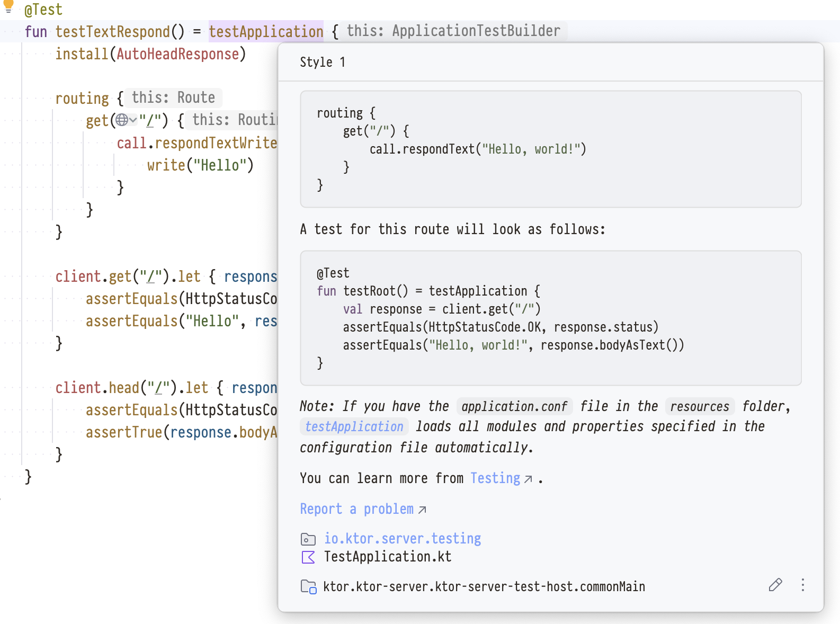Viewport: 840px width, 624px height.
Task: Click the package folder icon beside io.ktor.server.testing
Action: [x=308, y=539]
